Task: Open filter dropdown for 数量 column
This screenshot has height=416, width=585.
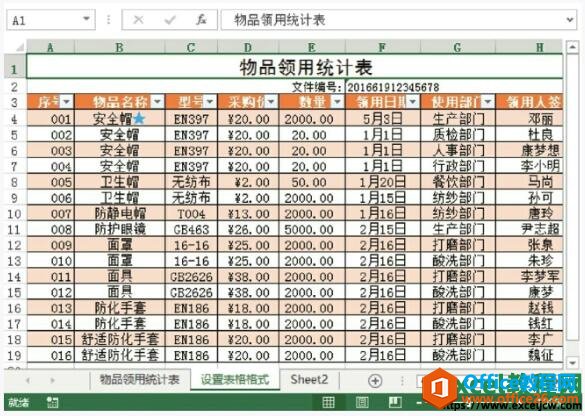Action: click(x=337, y=101)
